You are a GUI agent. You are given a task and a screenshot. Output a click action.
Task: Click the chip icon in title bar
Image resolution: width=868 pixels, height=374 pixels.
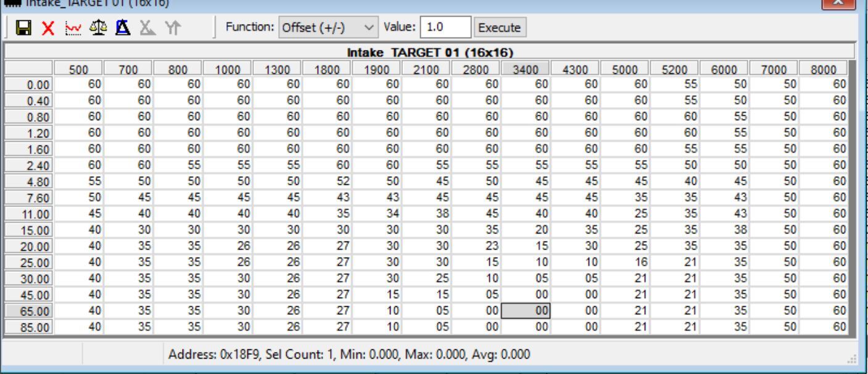[7, 3]
